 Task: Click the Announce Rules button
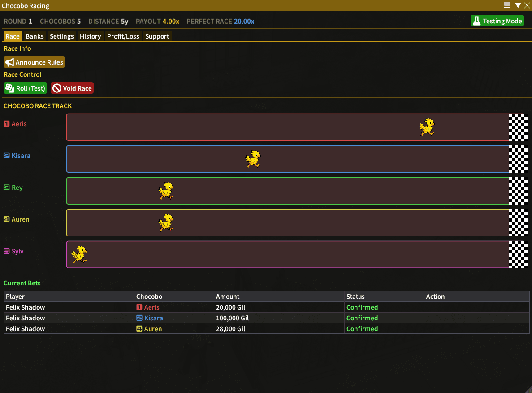click(34, 62)
